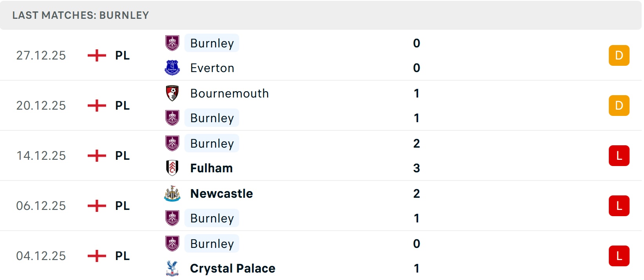The width and height of the screenshot is (644, 280).
Task: Open the Newcastle team link
Action: (x=222, y=193)
